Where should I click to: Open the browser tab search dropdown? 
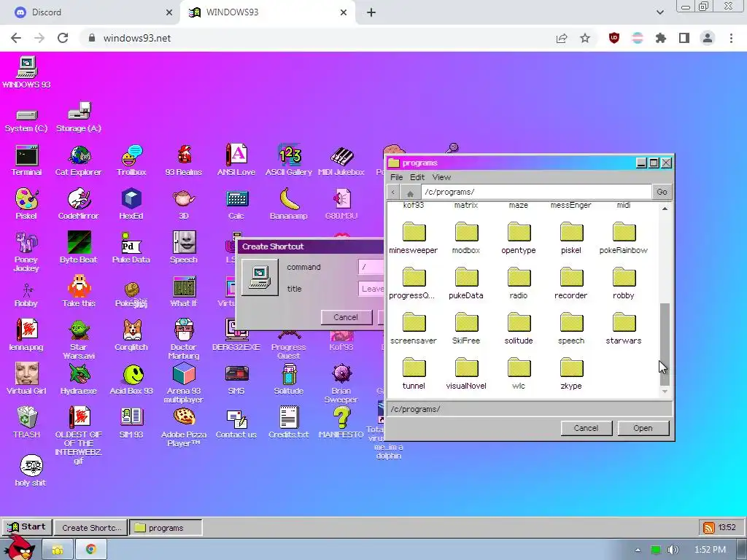coord(659,12)
